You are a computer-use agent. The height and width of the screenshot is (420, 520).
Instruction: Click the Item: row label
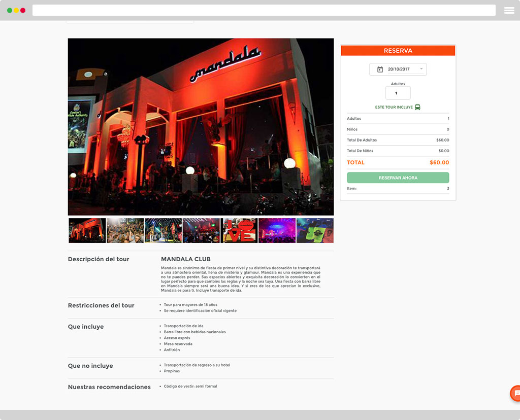tap(351, 189)
